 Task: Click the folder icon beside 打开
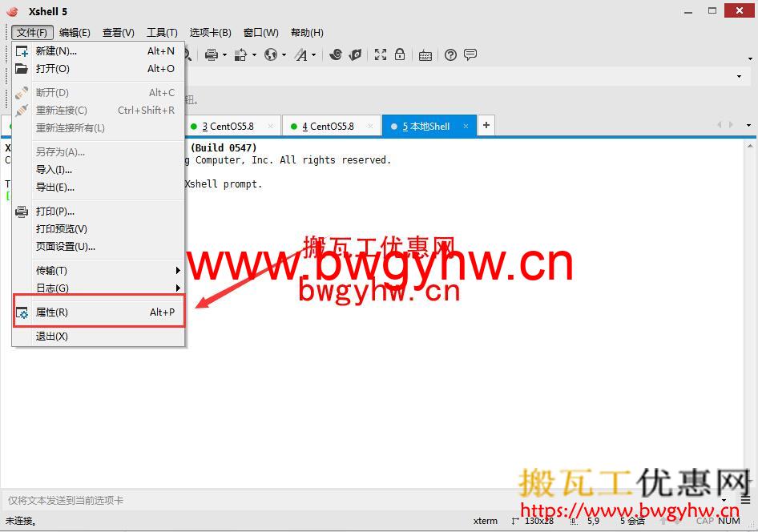[22, 69]
